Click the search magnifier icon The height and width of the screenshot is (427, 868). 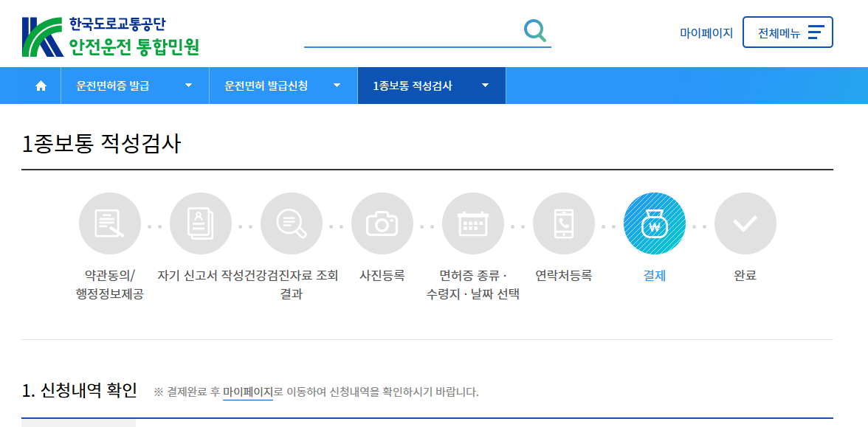pyautogui.click(x=536, y=31)
